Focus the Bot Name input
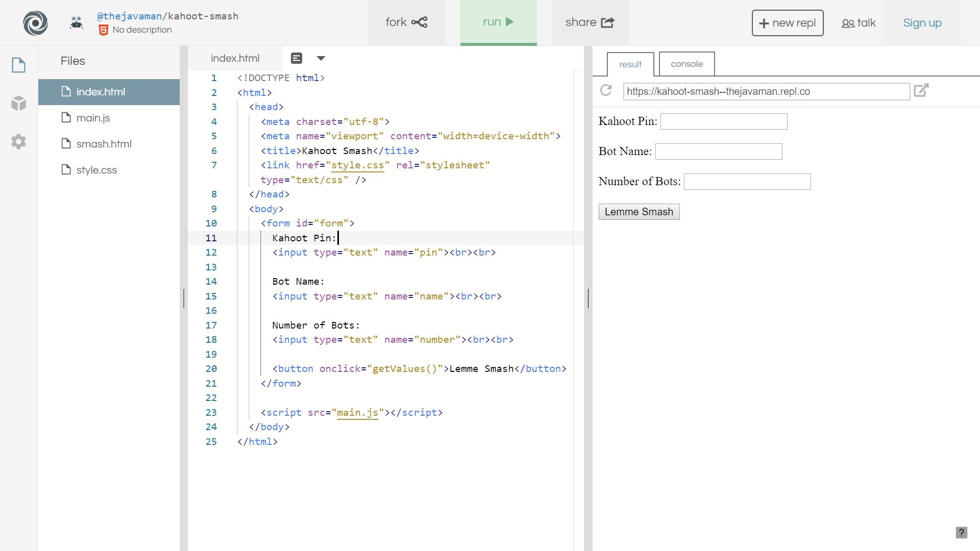Image resolution: width=980 pixels, height=551 pixels. (719, 152)
